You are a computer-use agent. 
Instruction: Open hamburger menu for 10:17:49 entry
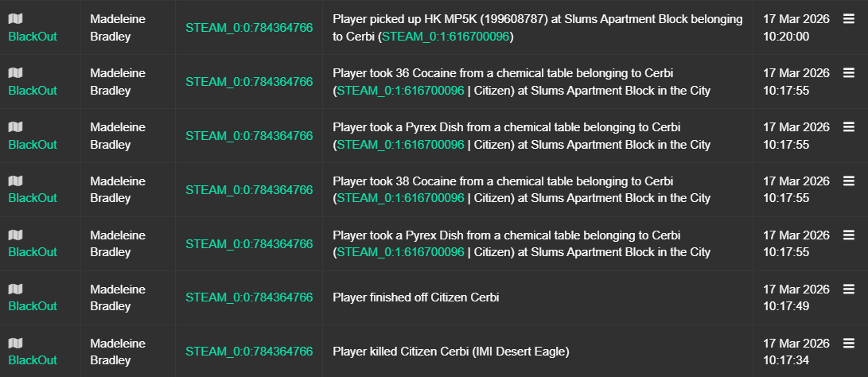[x=848, y=290]
